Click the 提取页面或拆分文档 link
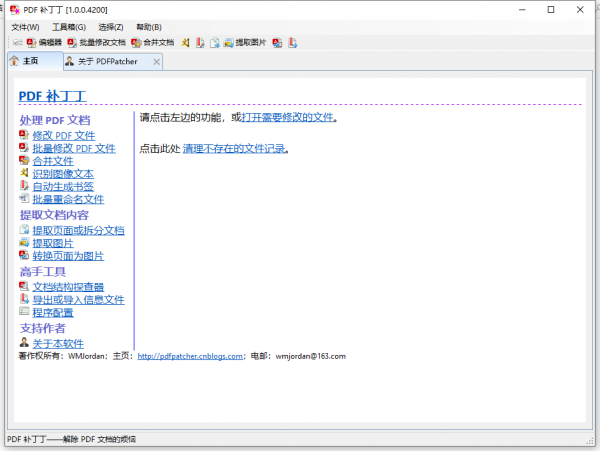 (78, 231)
